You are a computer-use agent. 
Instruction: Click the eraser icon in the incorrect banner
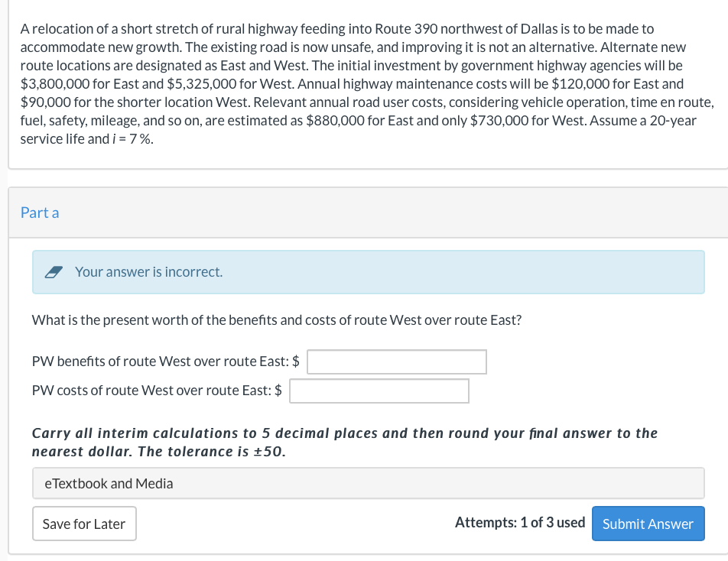click(x=54, y=272)
